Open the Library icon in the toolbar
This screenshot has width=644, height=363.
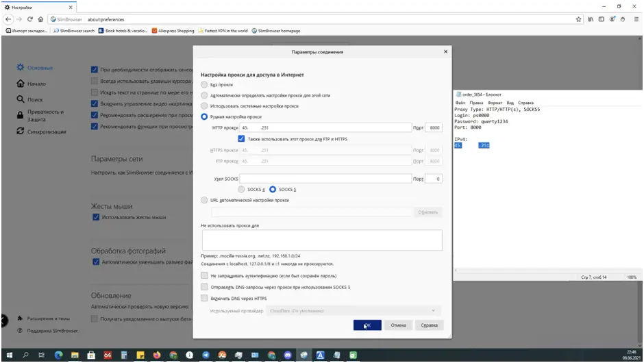[x=591, y=19]
